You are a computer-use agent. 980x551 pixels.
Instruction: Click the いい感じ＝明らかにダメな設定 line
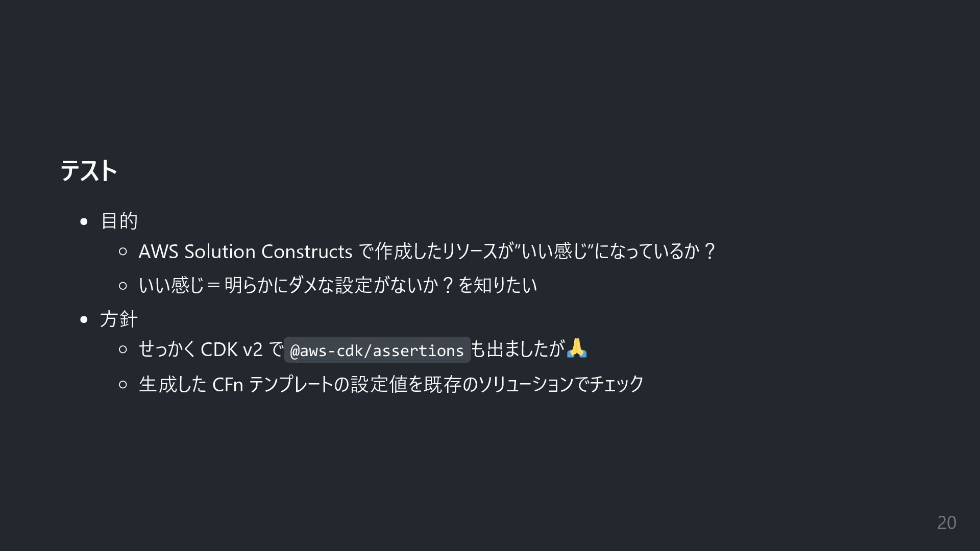tap(338, 285)
